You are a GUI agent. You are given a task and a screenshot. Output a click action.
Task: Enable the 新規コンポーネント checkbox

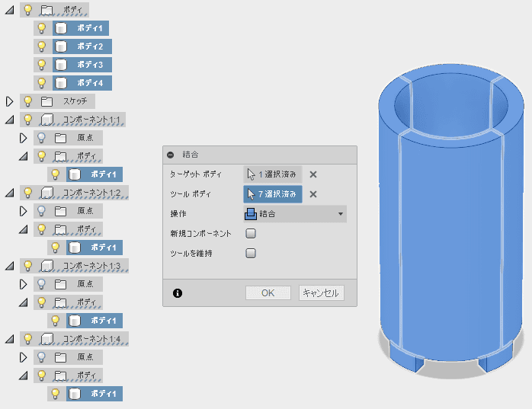tap(251, 233)
